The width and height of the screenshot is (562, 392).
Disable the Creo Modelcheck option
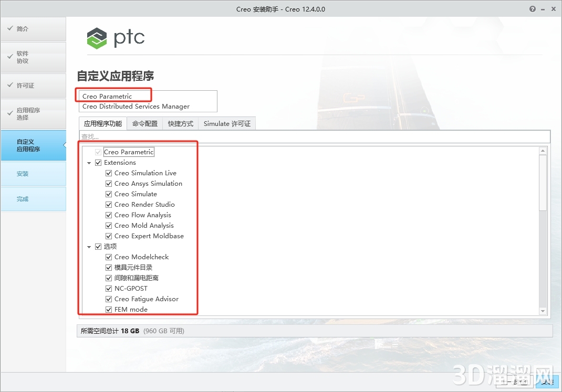point(108,257)
